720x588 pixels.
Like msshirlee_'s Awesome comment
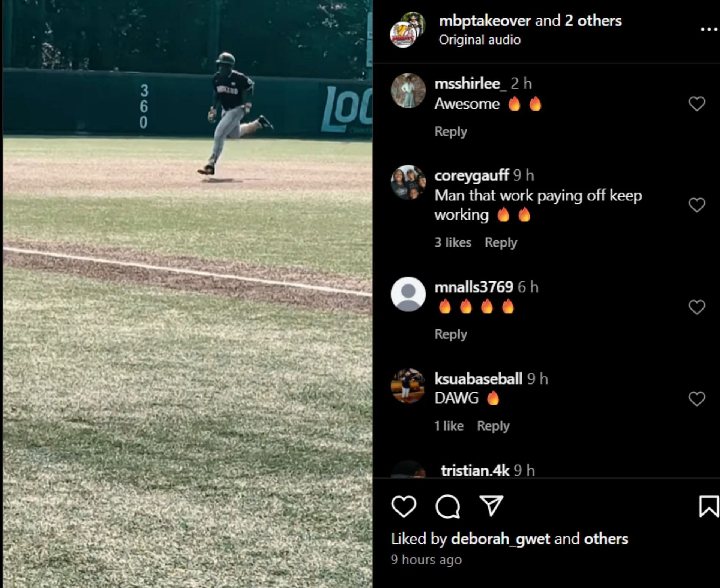coord(697,104)
